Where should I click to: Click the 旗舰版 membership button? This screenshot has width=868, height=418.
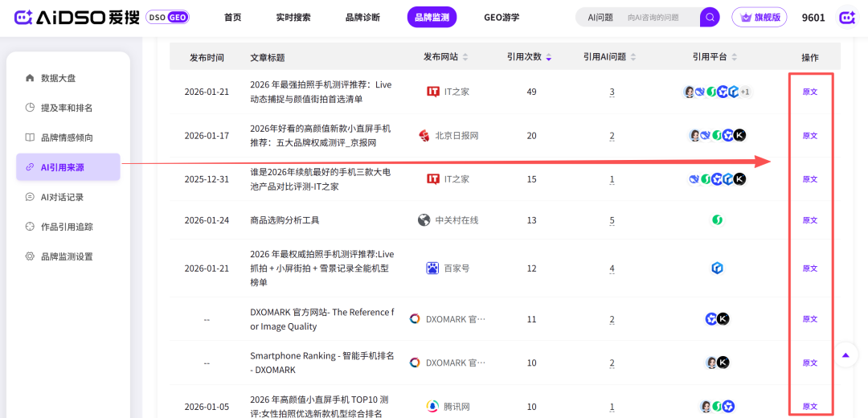(x=759, y=17)
